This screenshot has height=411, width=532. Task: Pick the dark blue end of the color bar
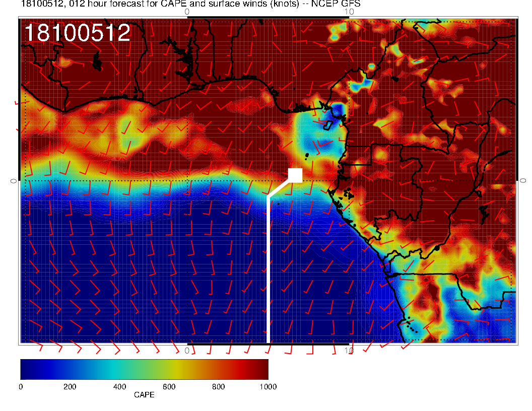(x=25, y=369)
